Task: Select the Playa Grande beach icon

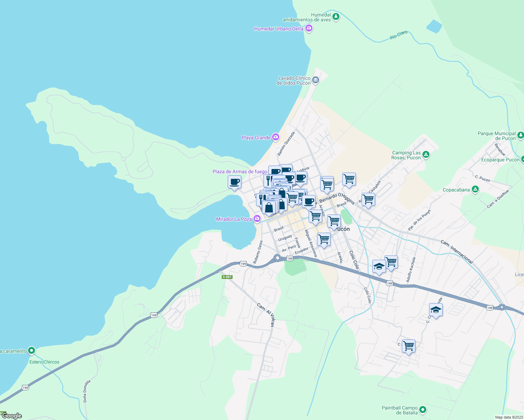Action: [275, 138]
